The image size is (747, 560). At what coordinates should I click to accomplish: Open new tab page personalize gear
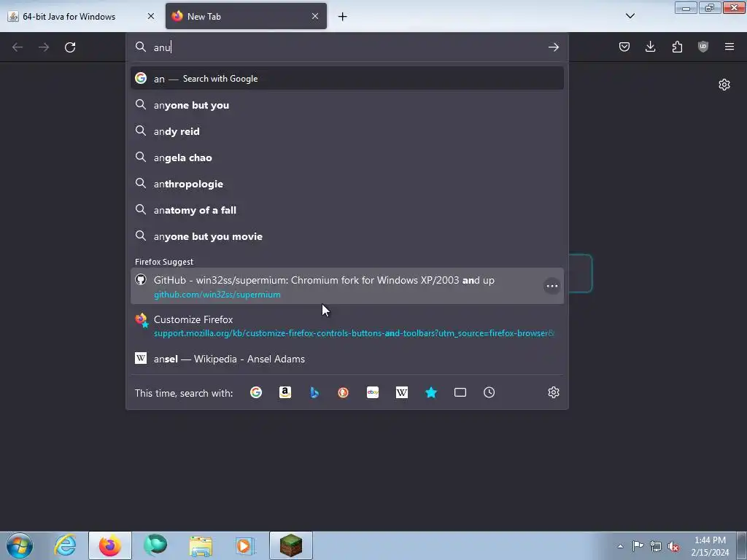[x=724, y=85]
